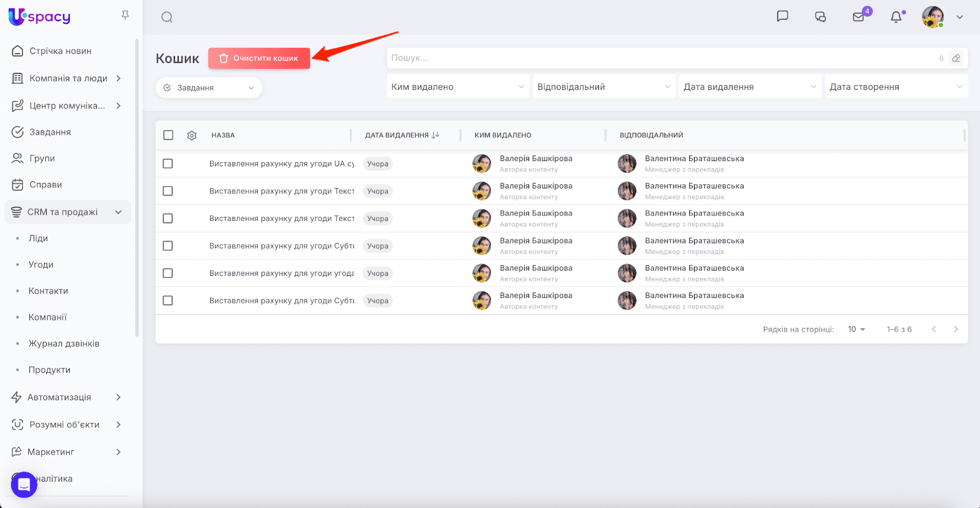Viewport: 980px width, 508px height.
Task: Click into the Пошук search field
Action: pyautogui.click(x=661, y=58)
